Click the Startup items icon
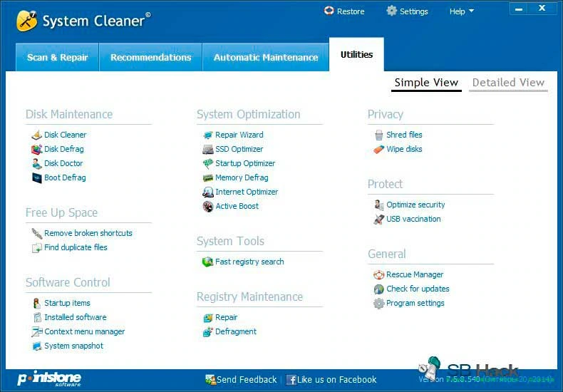 click(x=36, y=304)
